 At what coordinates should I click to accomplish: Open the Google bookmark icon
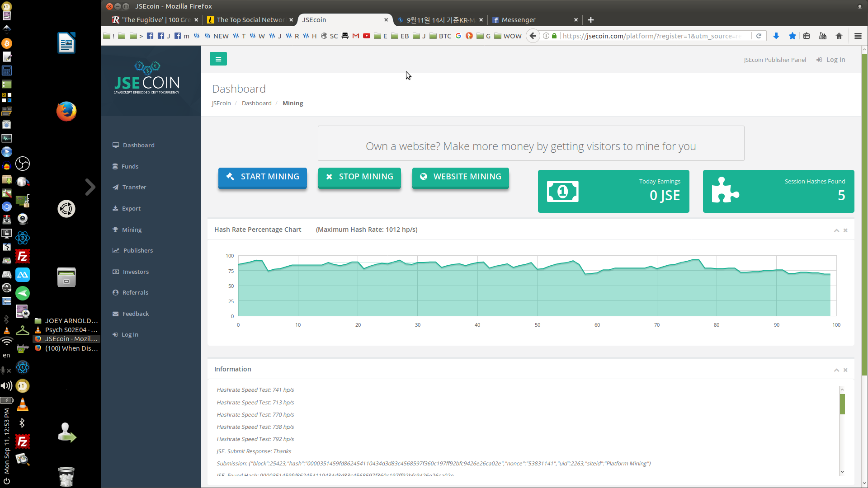458,36
